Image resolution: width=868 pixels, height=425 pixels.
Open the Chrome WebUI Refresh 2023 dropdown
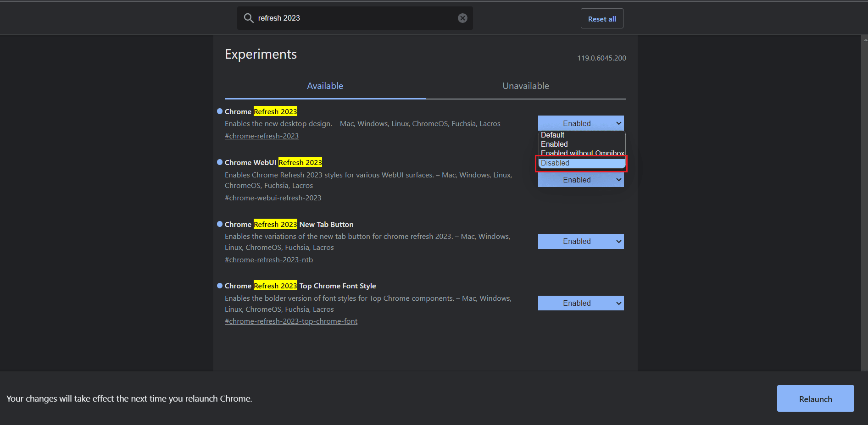(581, 180)
